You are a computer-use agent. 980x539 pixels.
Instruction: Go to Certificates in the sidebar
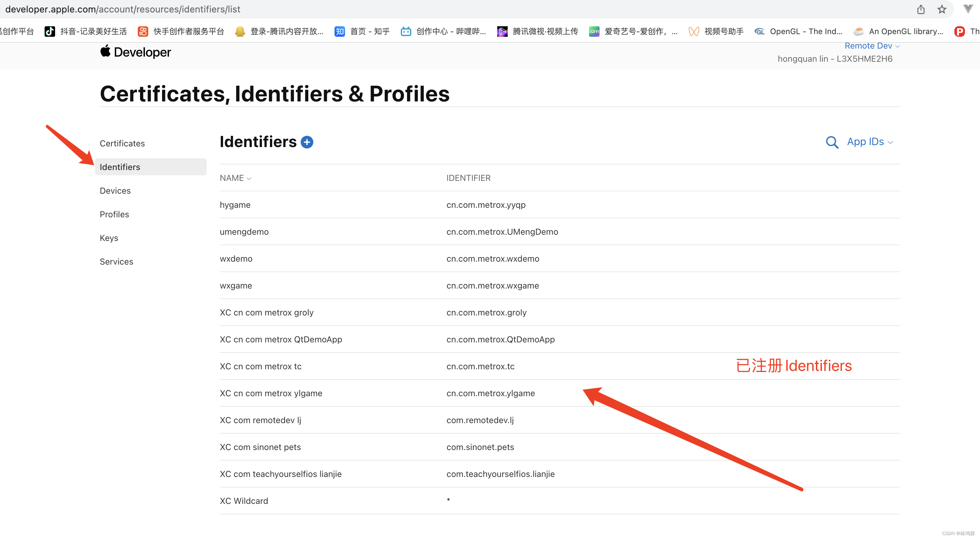click(122, 143)
